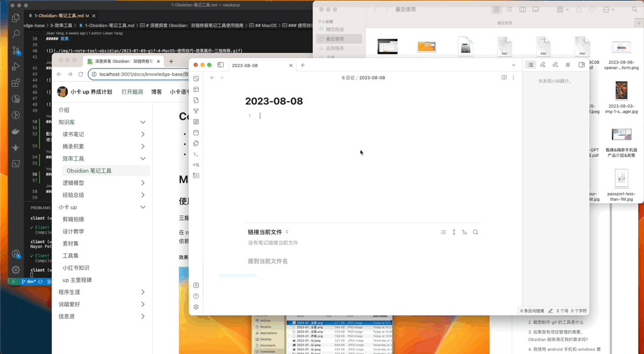Image resolution: width=644 pixels, height=354 pixels.
Task: Open the vault switcher icon in Obsidian
Action: pos(196,285)
